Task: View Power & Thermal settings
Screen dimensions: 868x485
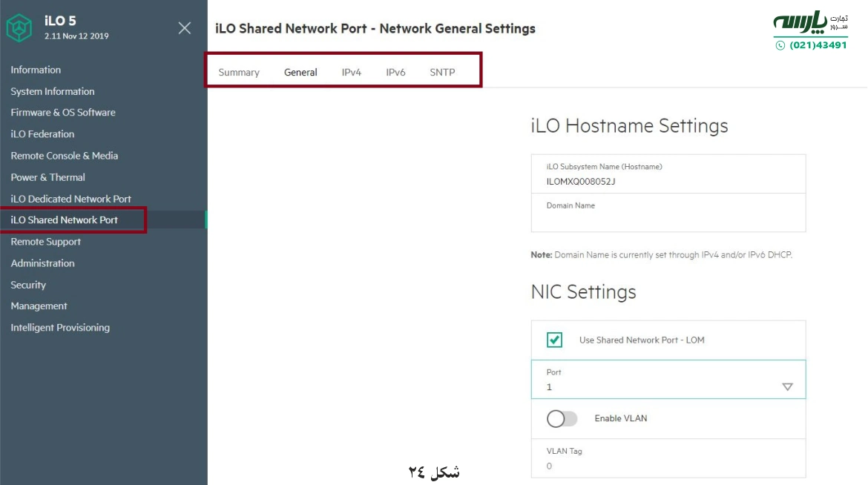Action: [47, 177]
